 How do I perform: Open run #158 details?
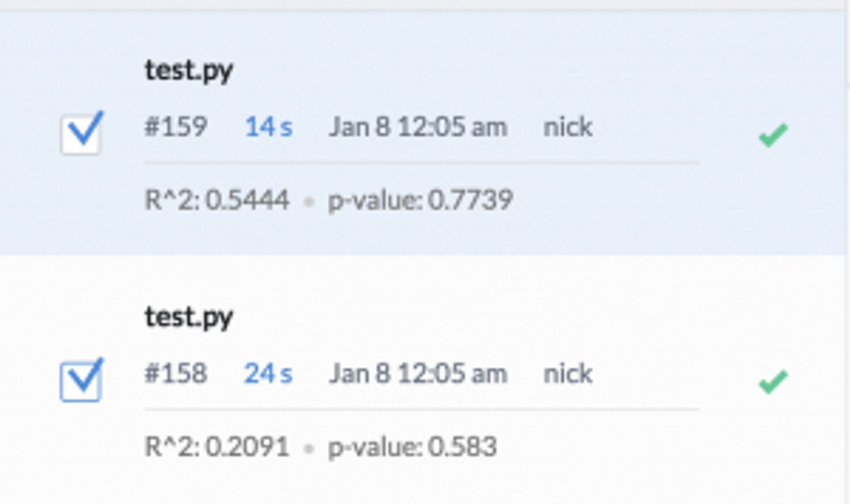(x=176, y=374)
